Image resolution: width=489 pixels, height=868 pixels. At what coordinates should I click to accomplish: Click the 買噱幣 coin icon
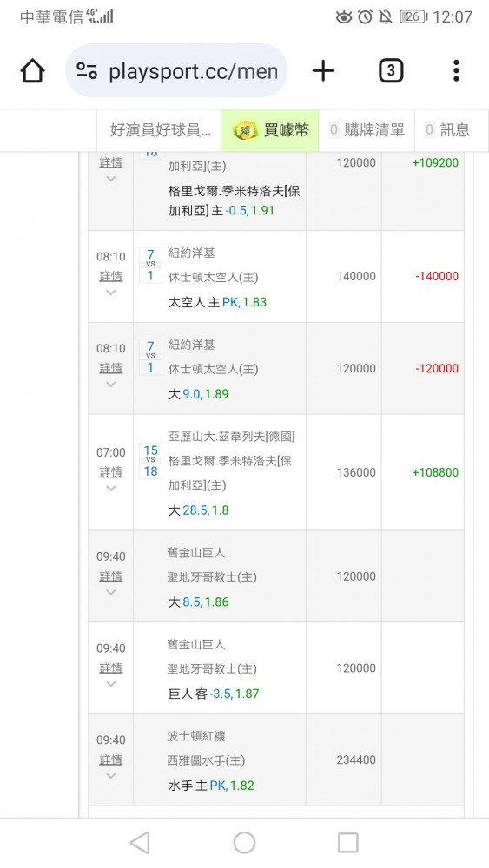click(x=245, y=131)
